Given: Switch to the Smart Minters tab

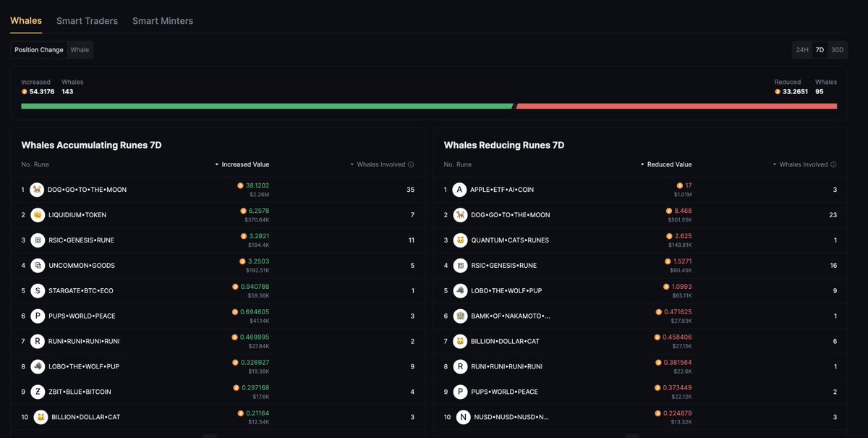Looking at the screenshot, I should click(163, 21).
